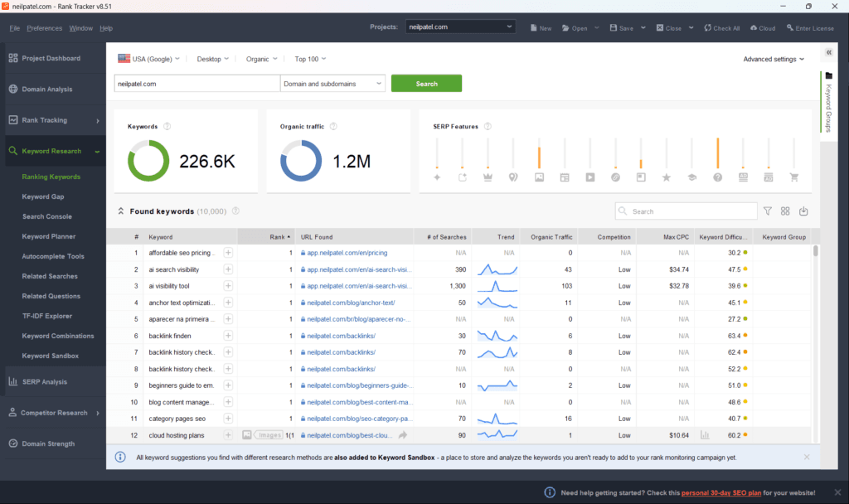This screenshot has width=849, height=504.
Task: Select Keyword Gap in the sidebar
Action: (x=43, y=196)
